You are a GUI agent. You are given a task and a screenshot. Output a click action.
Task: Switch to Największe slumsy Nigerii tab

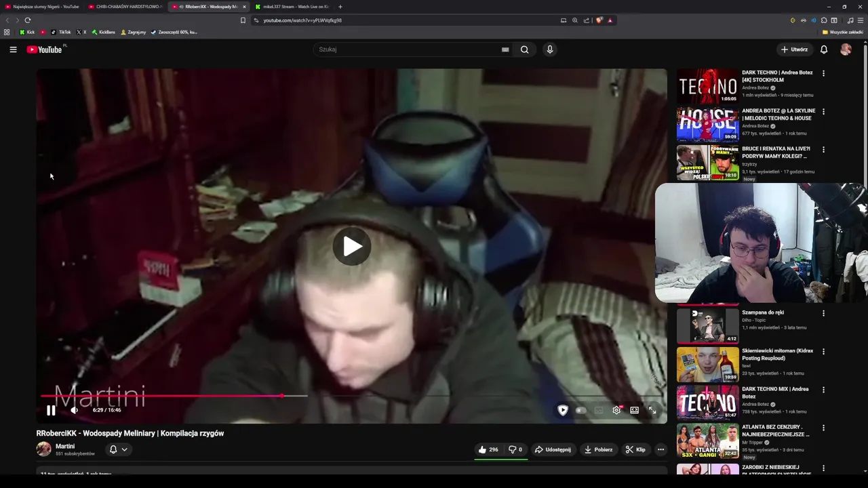[x=42, y=7]
